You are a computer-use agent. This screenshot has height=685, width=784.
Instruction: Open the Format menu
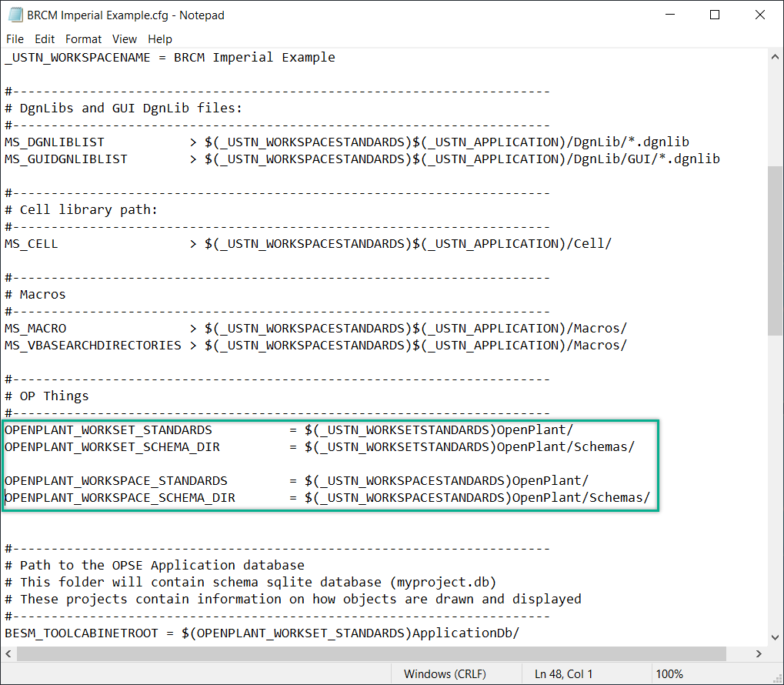pyautogui.click(x=83, y=39)
